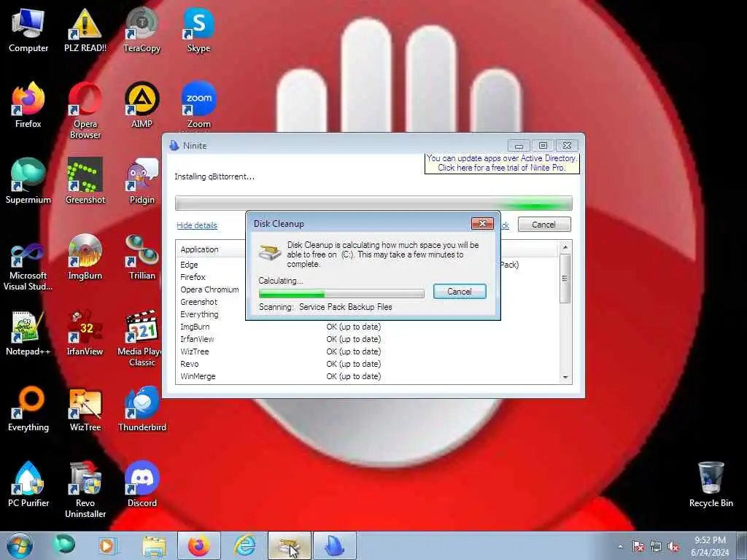Cancel the Disk Cleanup calculation
Screen dimensions: 747x560
(x=460, y=292)
